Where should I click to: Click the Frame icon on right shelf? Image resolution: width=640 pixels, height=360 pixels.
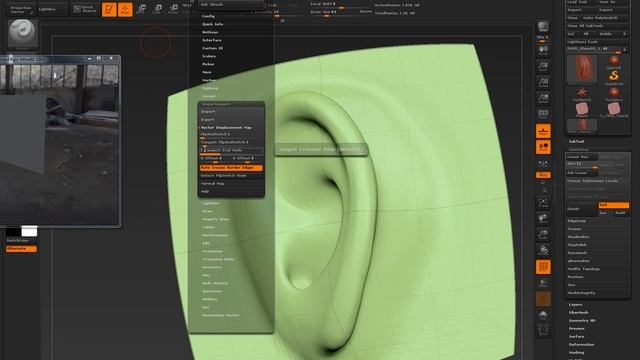pyautogui.click(x=543, y=202)
